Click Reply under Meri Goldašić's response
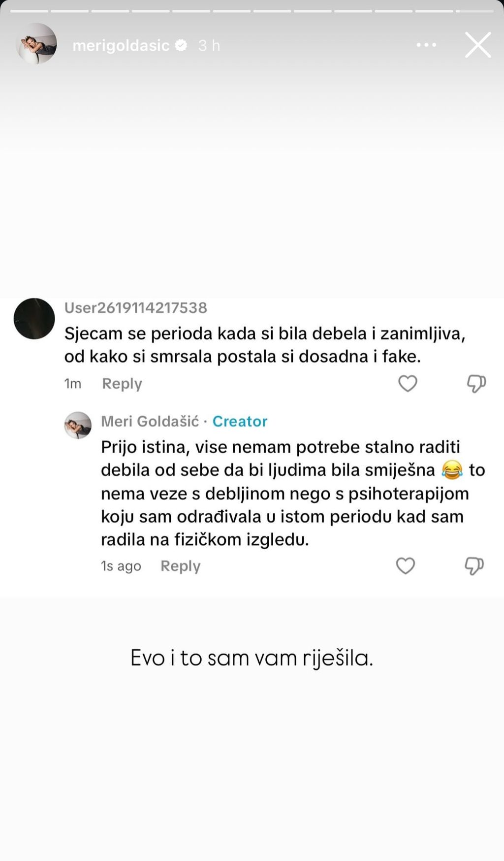The height and width of the screenshot is (861, 504). pyautogui.click(x=180, y=566)
